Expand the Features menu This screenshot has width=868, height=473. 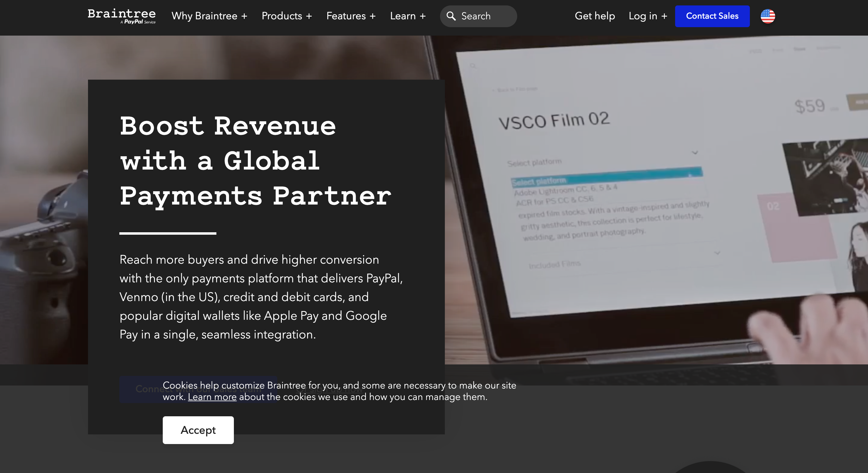351,16
